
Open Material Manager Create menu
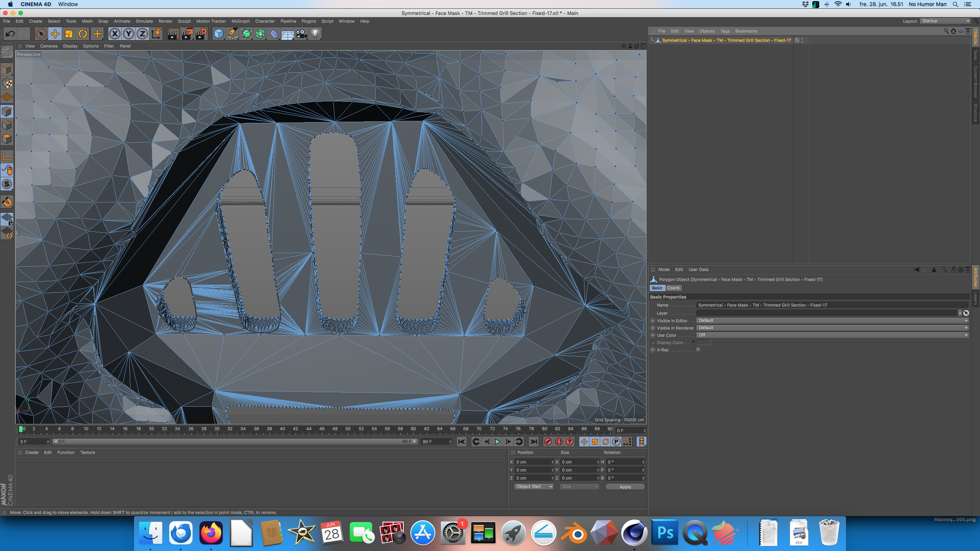[x=31, y=452]
